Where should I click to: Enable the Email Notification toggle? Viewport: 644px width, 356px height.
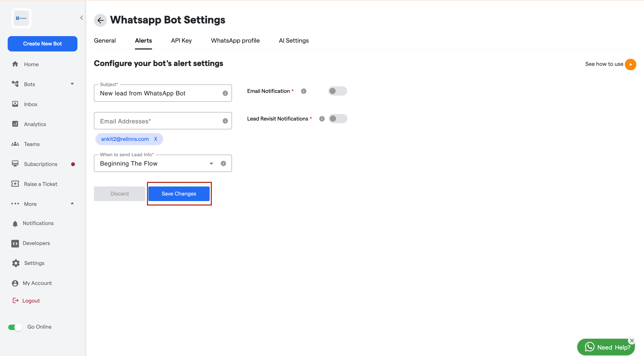(338, 91)
